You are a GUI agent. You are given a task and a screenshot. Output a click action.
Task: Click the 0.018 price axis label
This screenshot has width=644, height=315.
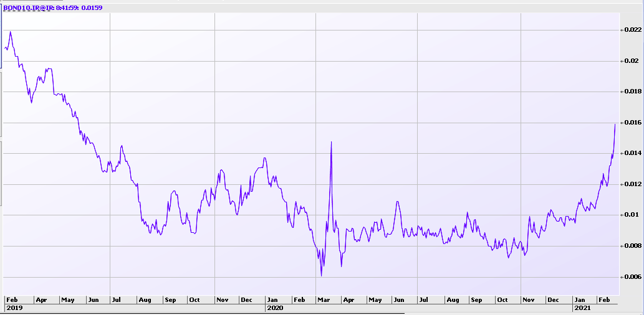click(x=633, y=92)
